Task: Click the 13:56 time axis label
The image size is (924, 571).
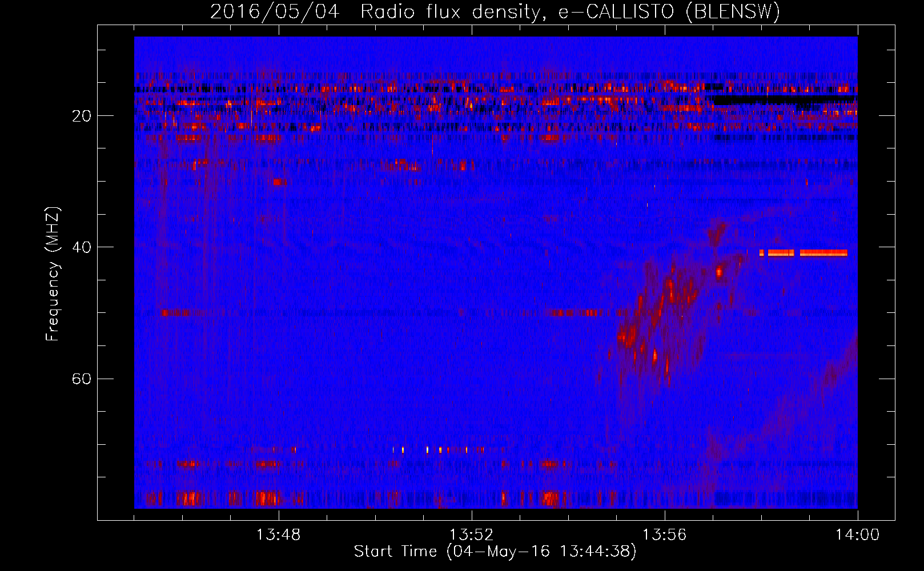Action: (x=665, y=535)
